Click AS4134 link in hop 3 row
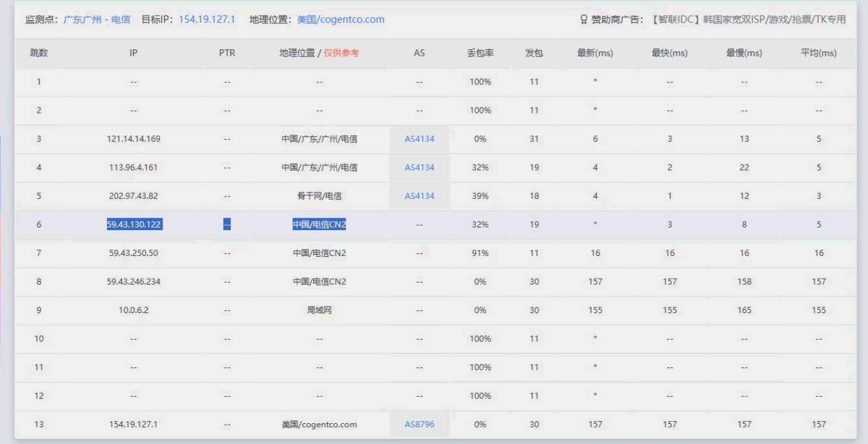The height and width of the screenshot is (444, 868). click(419, 139)
